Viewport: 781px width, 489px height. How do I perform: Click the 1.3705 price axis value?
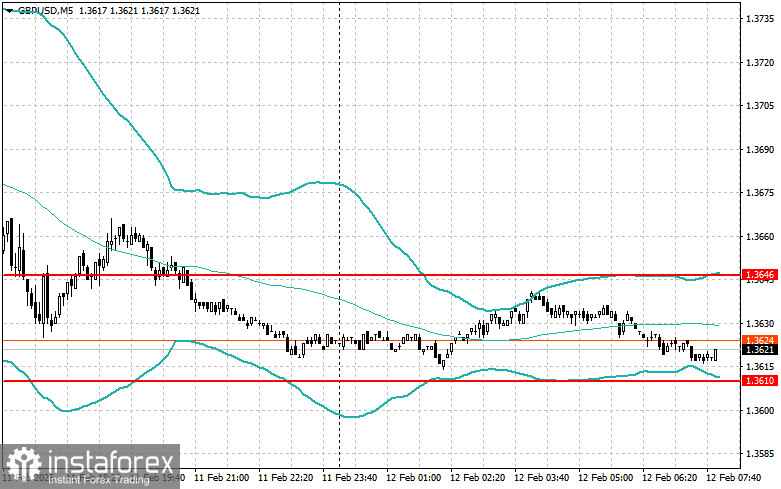[760, 106]
